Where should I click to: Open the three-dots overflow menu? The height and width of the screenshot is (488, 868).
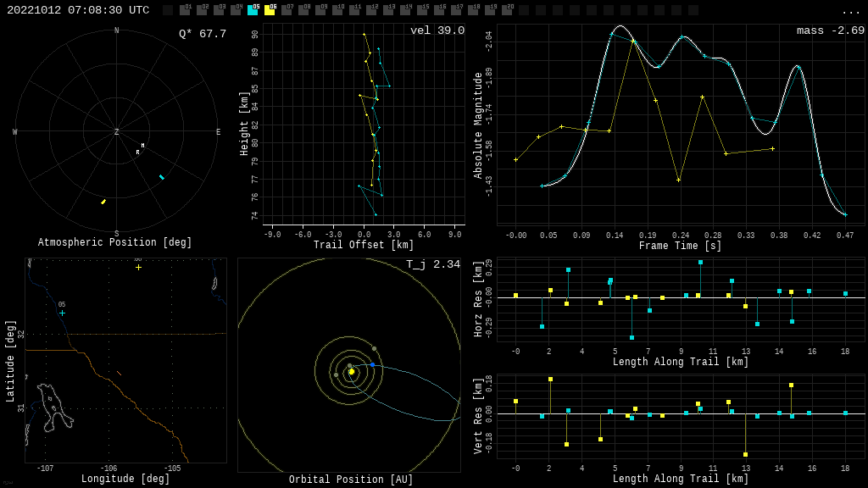850,11
